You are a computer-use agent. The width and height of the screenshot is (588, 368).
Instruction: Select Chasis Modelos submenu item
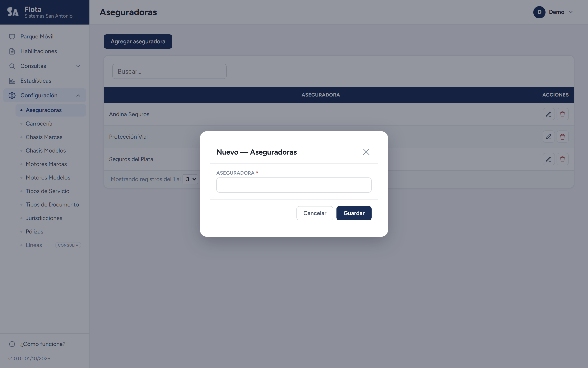[51, 151]
